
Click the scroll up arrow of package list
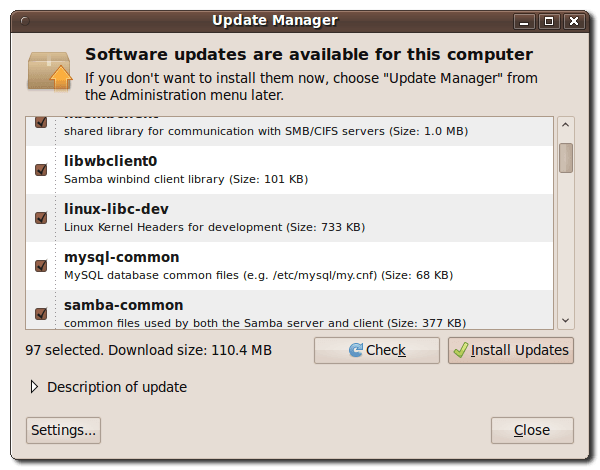(566, 126)
